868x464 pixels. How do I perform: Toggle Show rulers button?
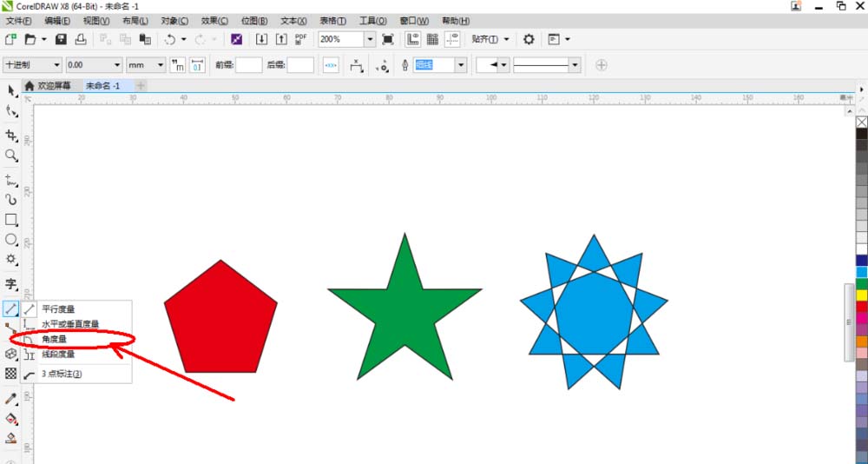coord(413,39)
